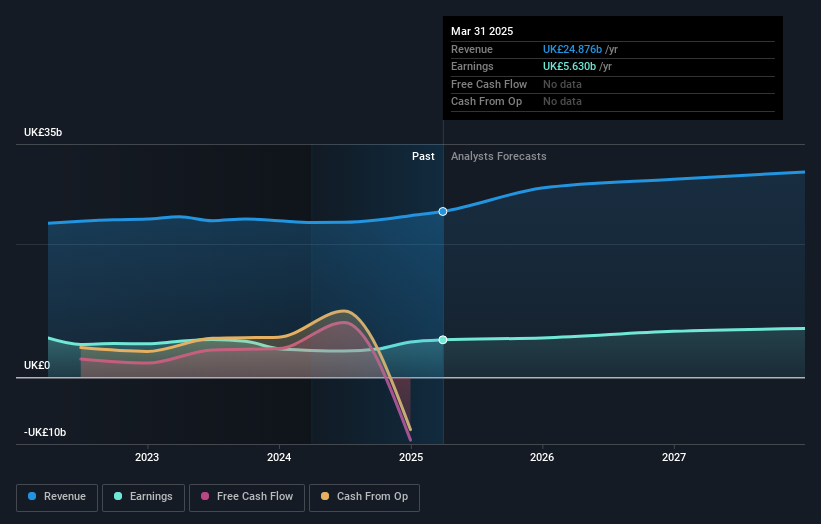Click the UK£5.630b earnings value

[569, 66]
